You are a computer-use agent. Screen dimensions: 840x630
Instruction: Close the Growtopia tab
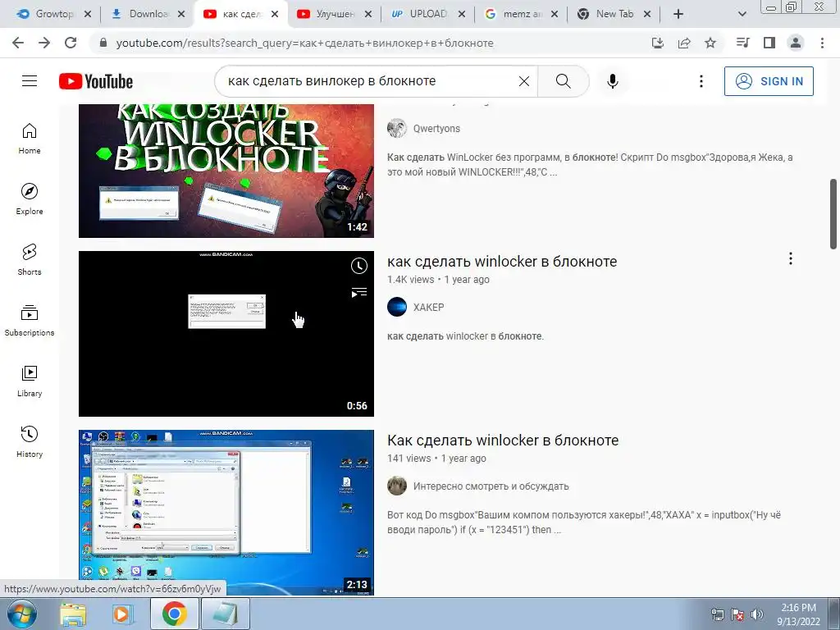(88, 14)
